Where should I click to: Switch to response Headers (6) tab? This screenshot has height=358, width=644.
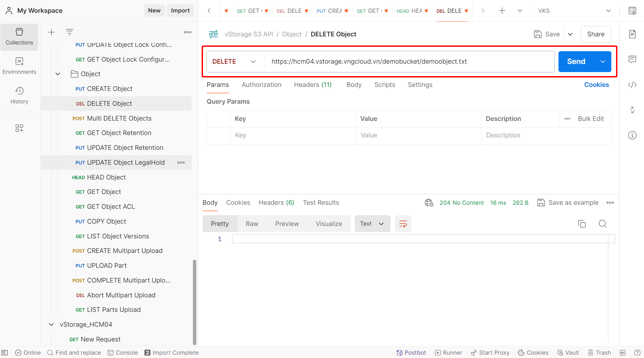click(276, 202)
